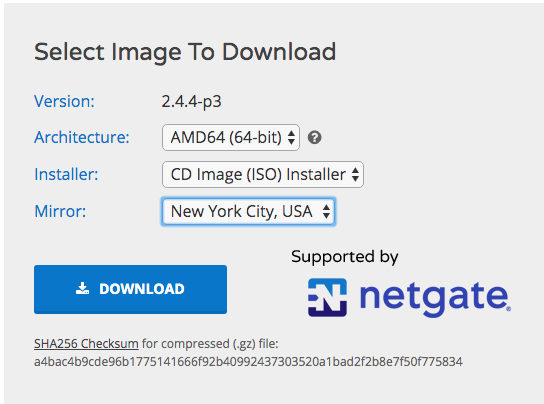Click the Installer dropdown's up-down arrows
544x404 pixels.
point(355,175)
